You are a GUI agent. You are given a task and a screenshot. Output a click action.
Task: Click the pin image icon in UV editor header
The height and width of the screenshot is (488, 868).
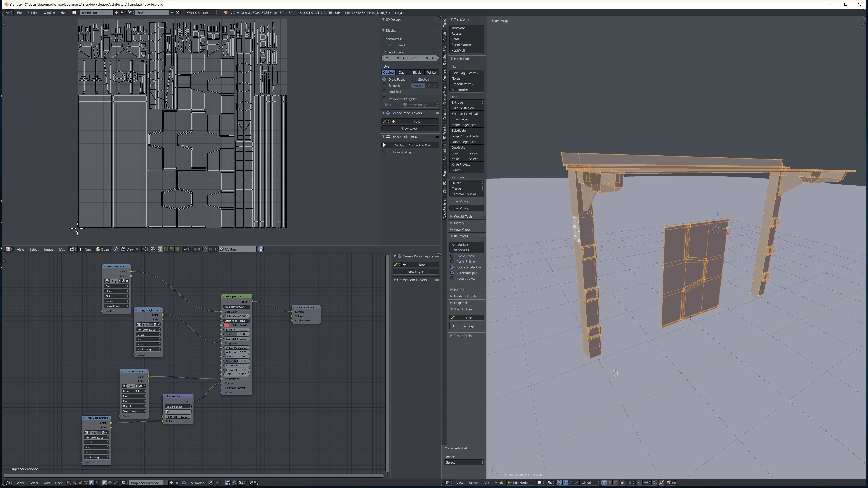[115, 249]
